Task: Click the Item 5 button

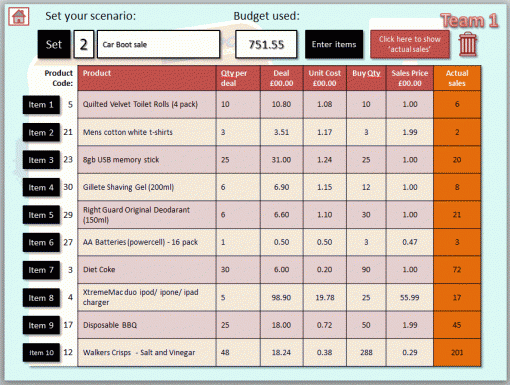Action: 41,215
